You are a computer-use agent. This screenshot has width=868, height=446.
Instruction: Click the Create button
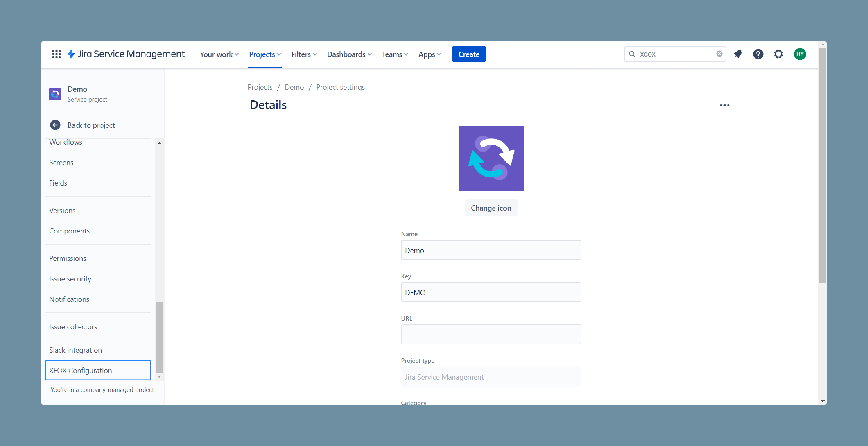469,54
